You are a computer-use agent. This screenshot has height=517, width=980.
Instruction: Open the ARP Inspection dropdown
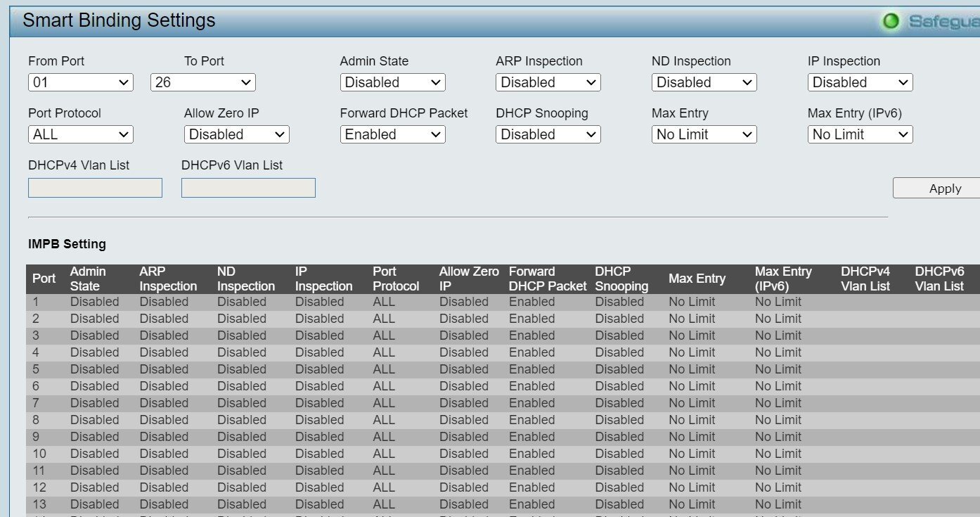click(x=548, y=82)
